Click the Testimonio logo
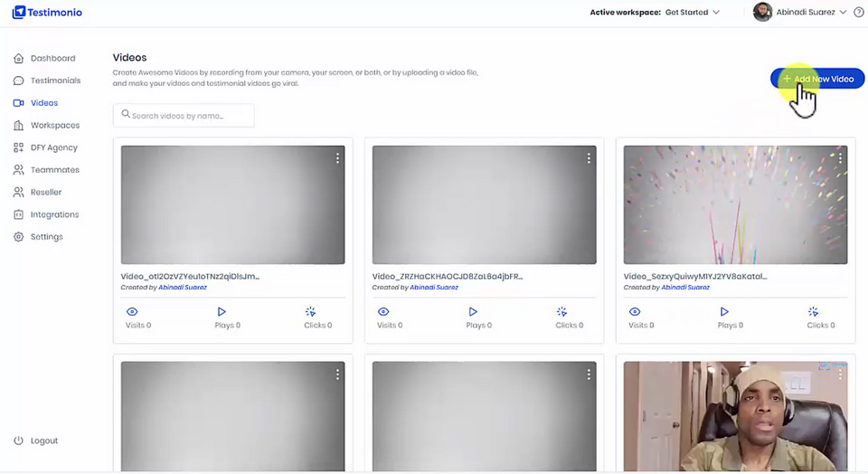The image size is (868, 474). (x=47, y=12)
